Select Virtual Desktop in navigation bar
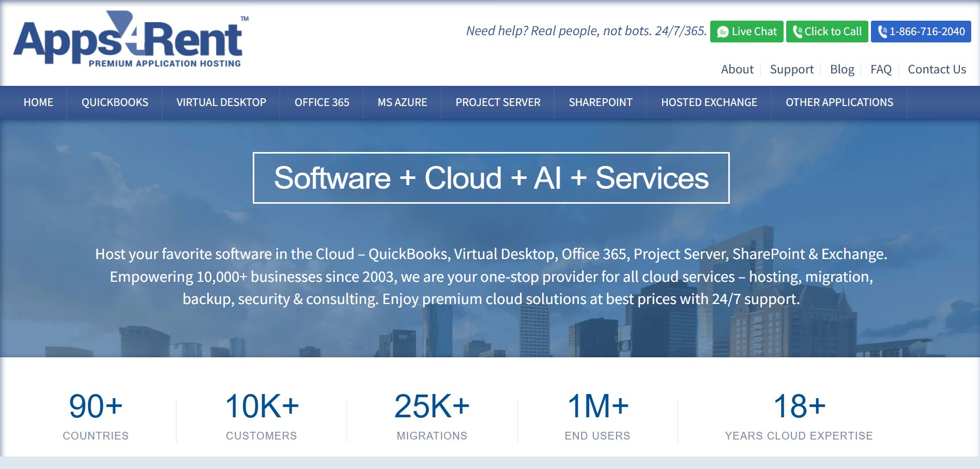This screenshot has width=980, height=469. pyautogui.click(x=221, y=102)
